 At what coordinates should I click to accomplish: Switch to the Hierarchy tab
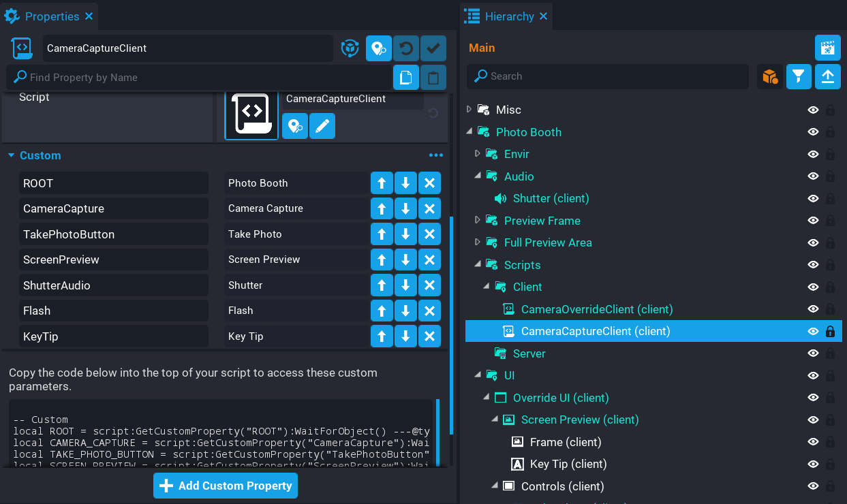click(509, 16)
